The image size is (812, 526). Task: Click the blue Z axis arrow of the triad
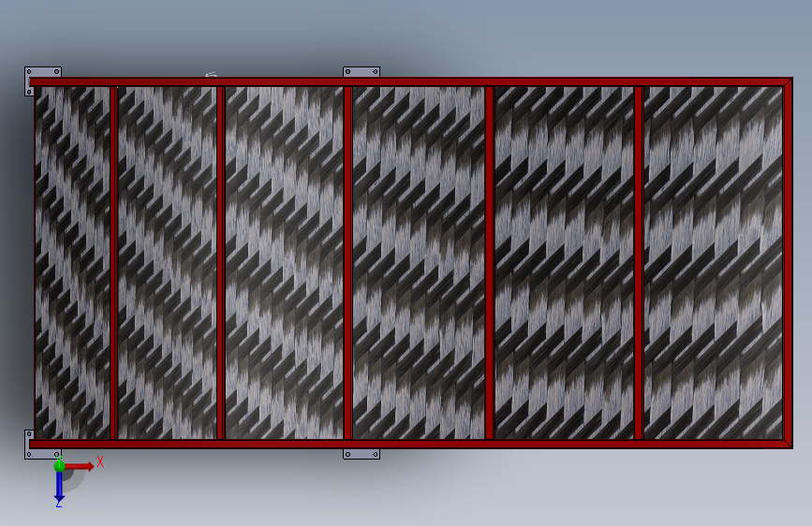click(59, 488)
